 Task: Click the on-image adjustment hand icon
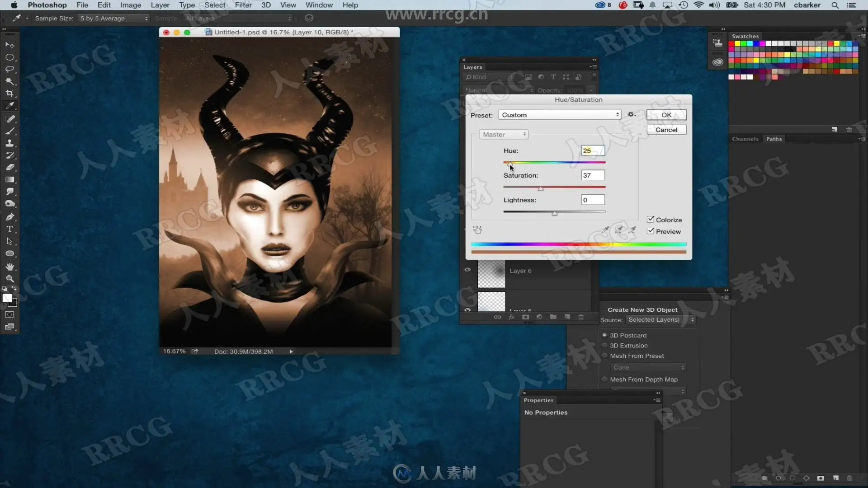[x=477, y=230]
